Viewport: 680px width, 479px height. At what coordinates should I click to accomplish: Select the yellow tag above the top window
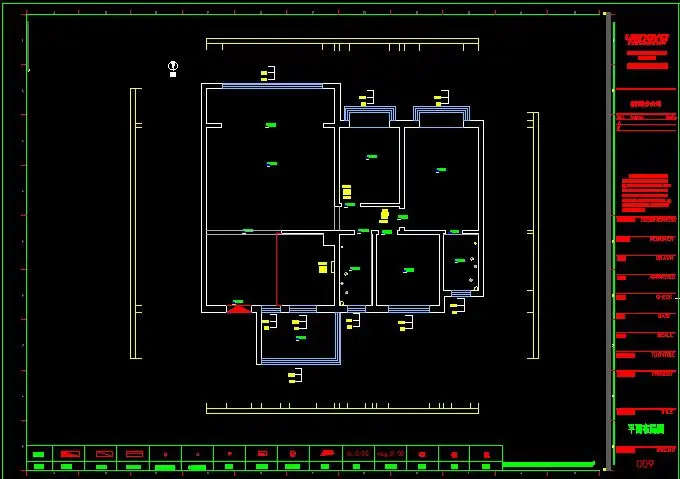[x=267, y=73]
